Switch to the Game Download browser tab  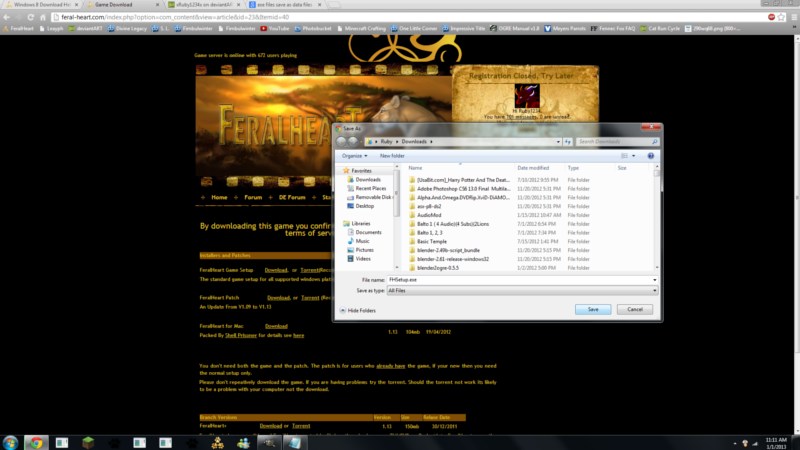click(x=122, y=5)
